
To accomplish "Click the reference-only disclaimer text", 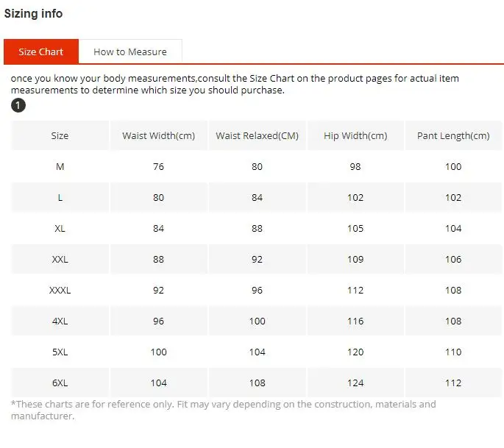I will (x=224, y=410).
